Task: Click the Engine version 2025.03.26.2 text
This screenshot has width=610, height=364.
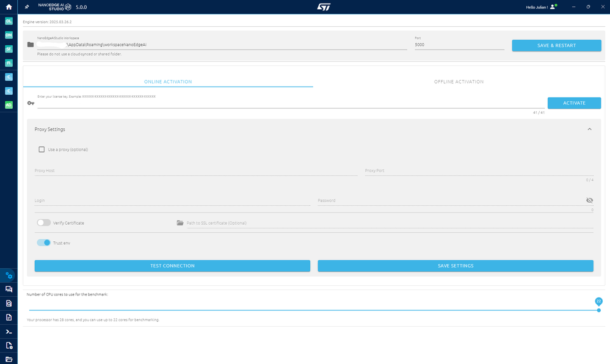Action: coord(47,22)
